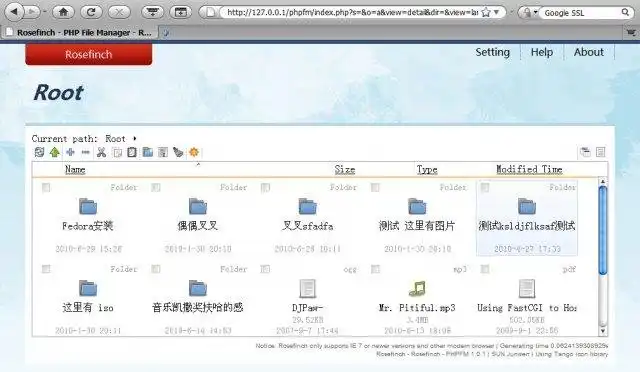Screen dimensions: 640x372
Task: Open the 偶偶叉叉 folder icon
Action: 198,207
